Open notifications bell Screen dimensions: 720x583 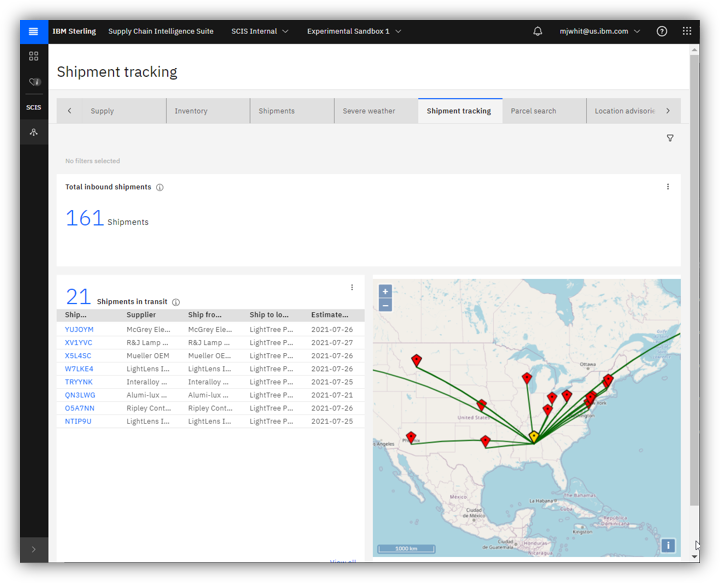click(537, 31)
